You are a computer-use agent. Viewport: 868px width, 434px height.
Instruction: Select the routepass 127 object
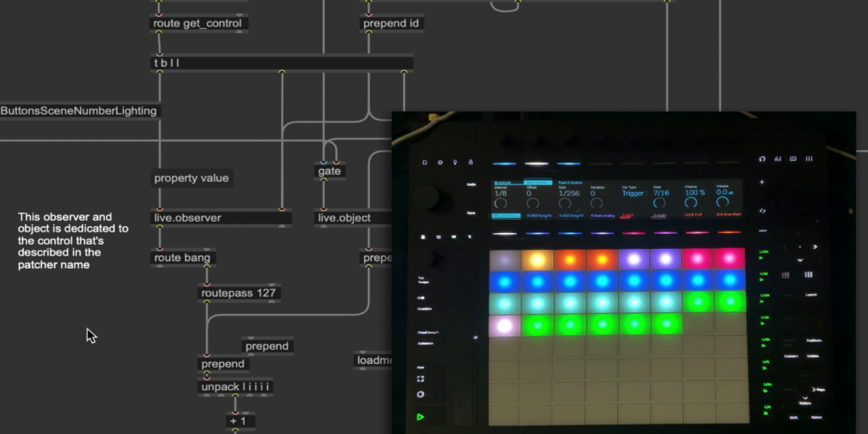[238, 292]
